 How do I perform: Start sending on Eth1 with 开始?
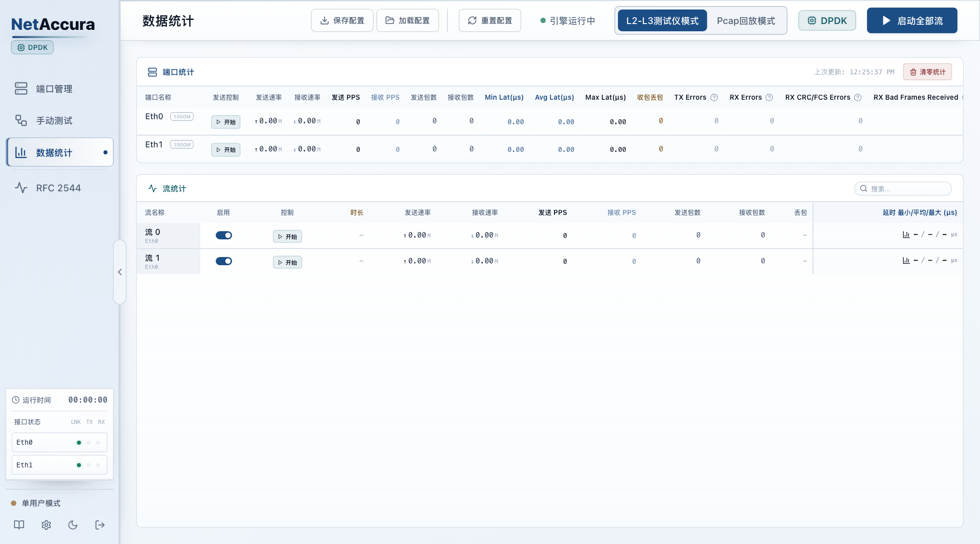(x=225, y=150)
